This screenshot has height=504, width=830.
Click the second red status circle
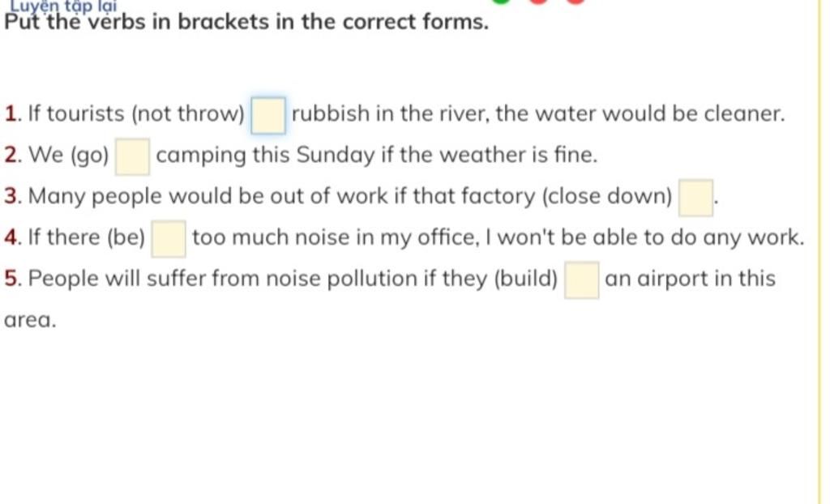click(576, 1)
